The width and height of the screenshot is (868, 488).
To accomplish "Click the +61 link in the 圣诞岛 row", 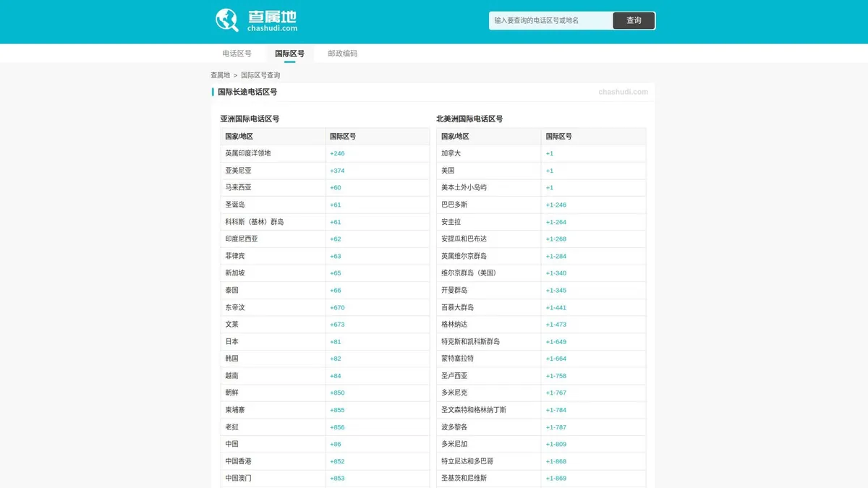I will click(336, 205).
